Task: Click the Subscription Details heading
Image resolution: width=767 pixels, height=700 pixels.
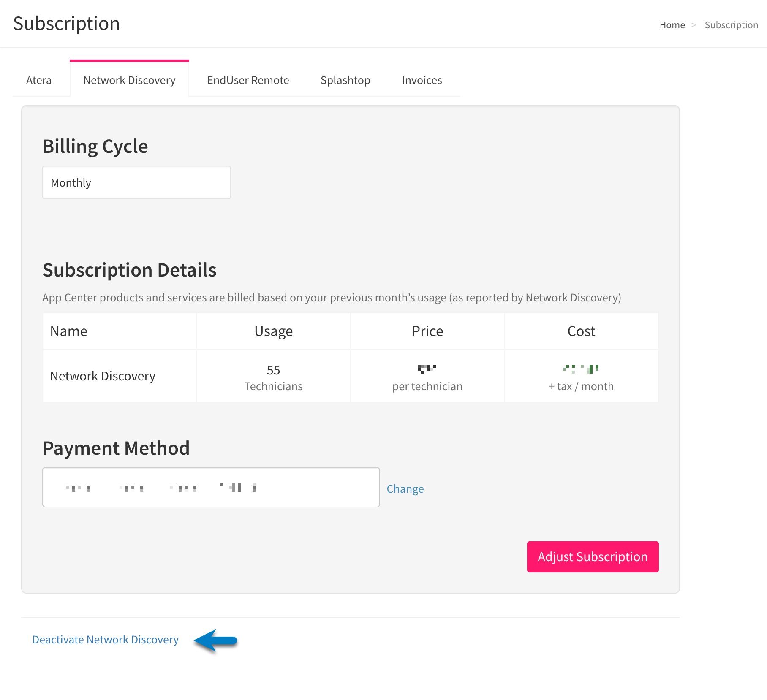Action: coord(130,270)
